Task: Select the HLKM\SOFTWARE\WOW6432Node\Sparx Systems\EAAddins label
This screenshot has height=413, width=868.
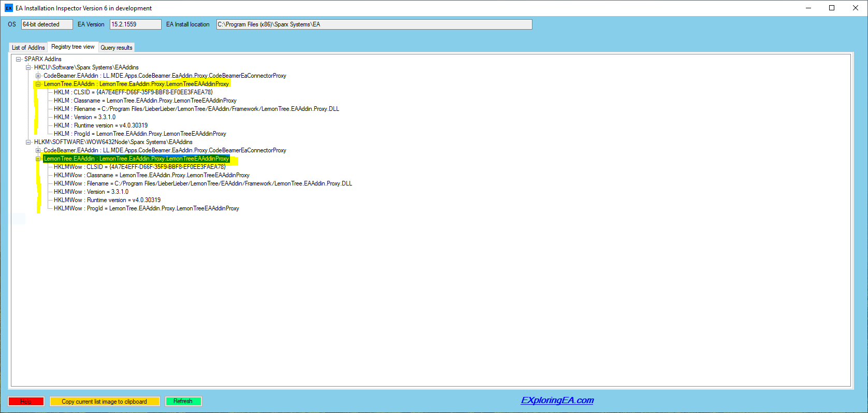Action: click(113, 142)
